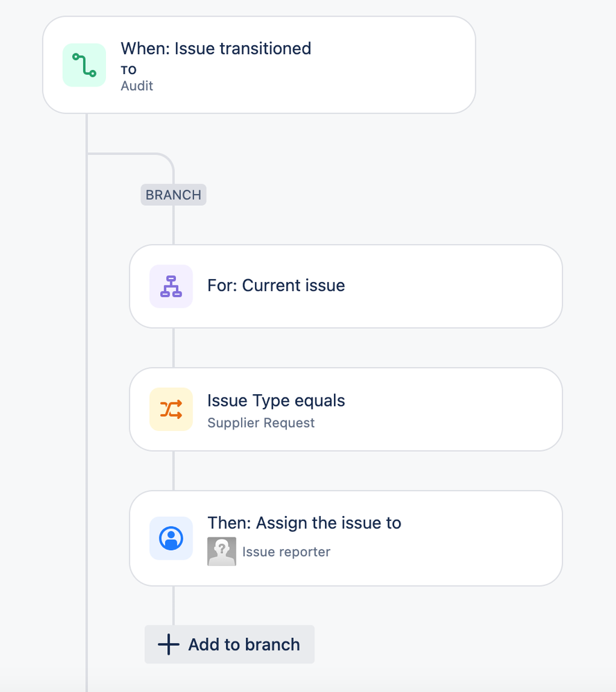The image size is (616, 692).
Task: Open the Issue Type equals condition card
Action: tap(346, 409)
